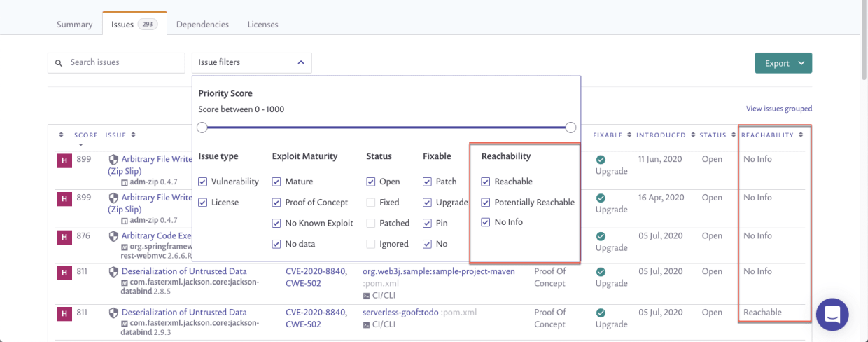Click the View issues grouped link
The image size is (868, 342).
click(779, 109)
